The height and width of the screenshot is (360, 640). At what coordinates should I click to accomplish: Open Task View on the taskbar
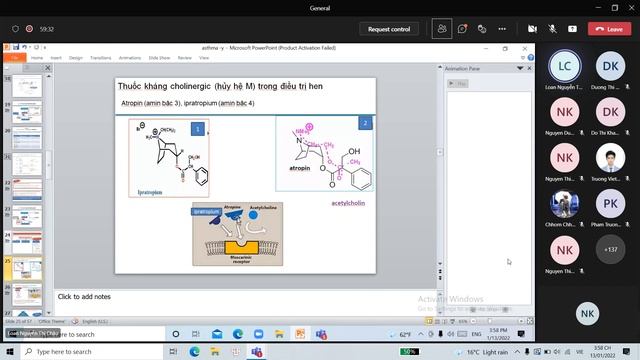coord(173,351)
